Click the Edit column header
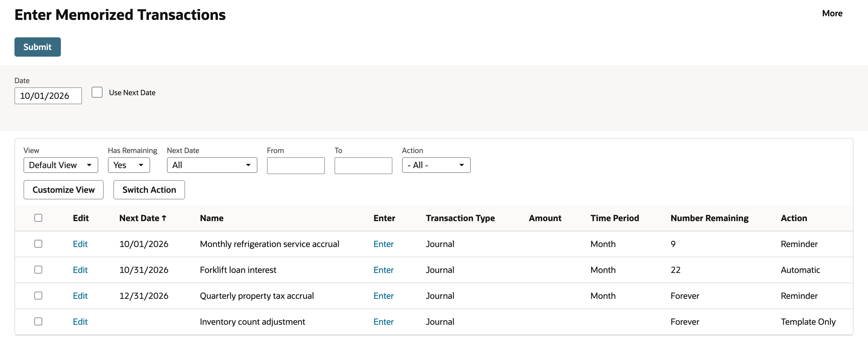This screenshot has height=338, width=868. [80, 218]
